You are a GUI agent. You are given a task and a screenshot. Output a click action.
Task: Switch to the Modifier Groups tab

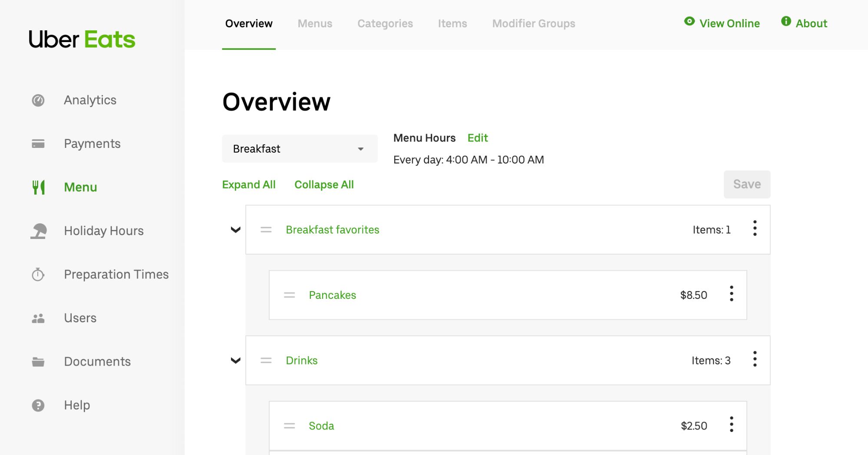click(x=533, y=24)
